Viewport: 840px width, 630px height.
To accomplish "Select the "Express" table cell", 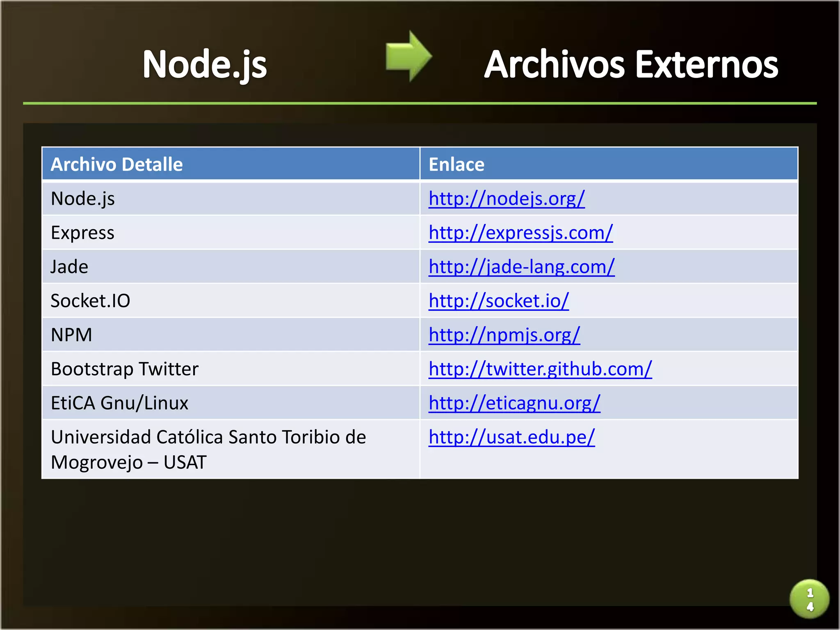I will tap(231, 233).
